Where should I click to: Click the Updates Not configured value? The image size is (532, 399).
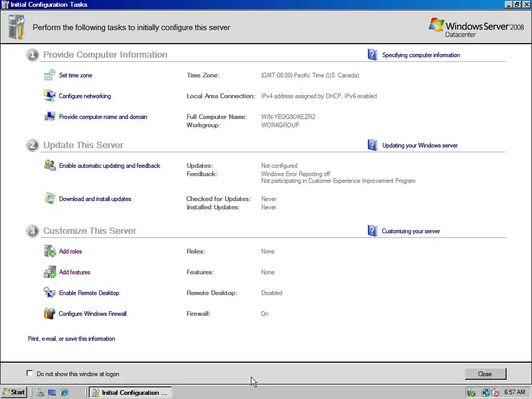[x=279, y=166]
